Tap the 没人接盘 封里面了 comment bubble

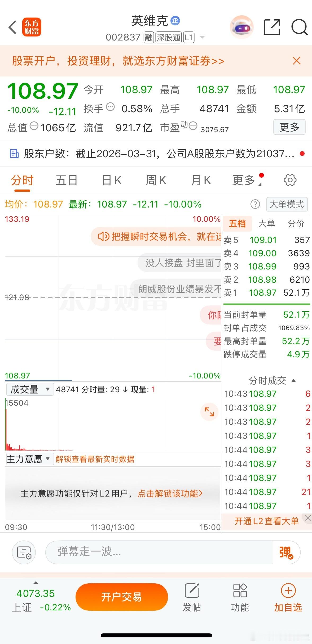click(x=179, y=263)
